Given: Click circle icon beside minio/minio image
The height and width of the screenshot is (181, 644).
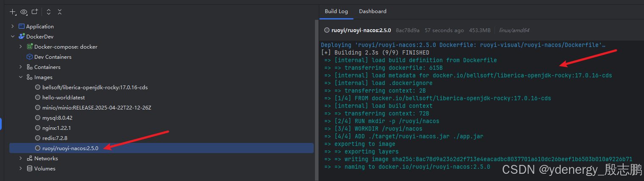Looking at the screenshot, I should pyautogui.click(x=38, y=107).
